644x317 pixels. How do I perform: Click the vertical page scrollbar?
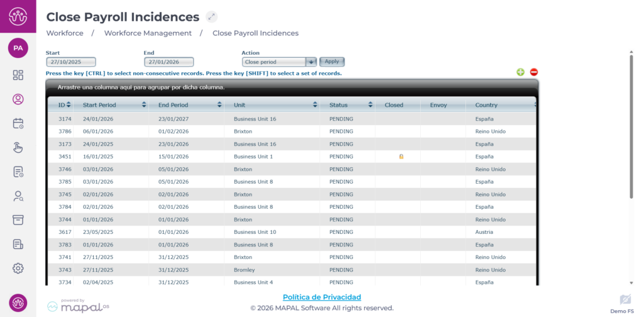pos(631,126)
